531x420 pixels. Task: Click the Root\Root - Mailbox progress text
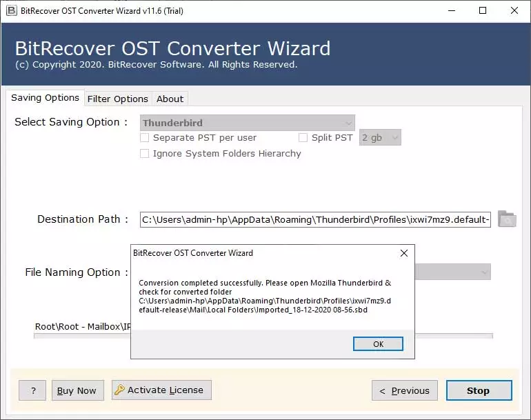(83, 326)
